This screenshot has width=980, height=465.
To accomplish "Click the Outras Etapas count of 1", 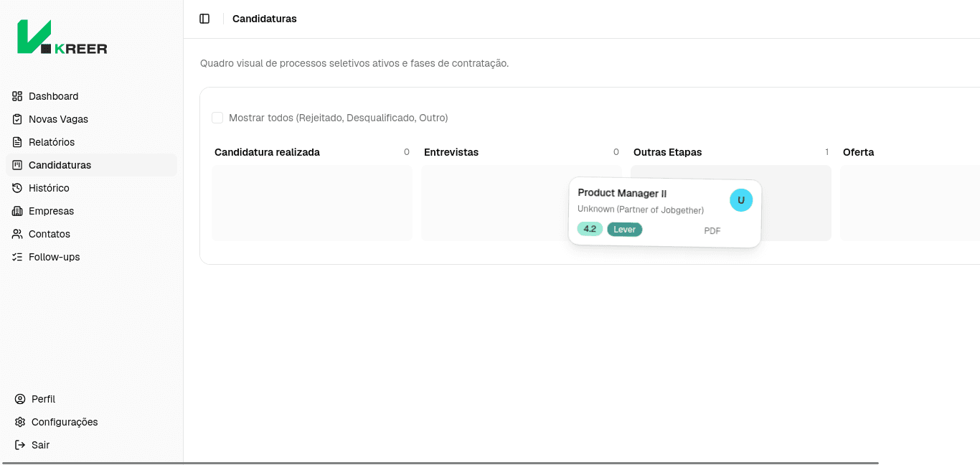I will coord(826,152).
